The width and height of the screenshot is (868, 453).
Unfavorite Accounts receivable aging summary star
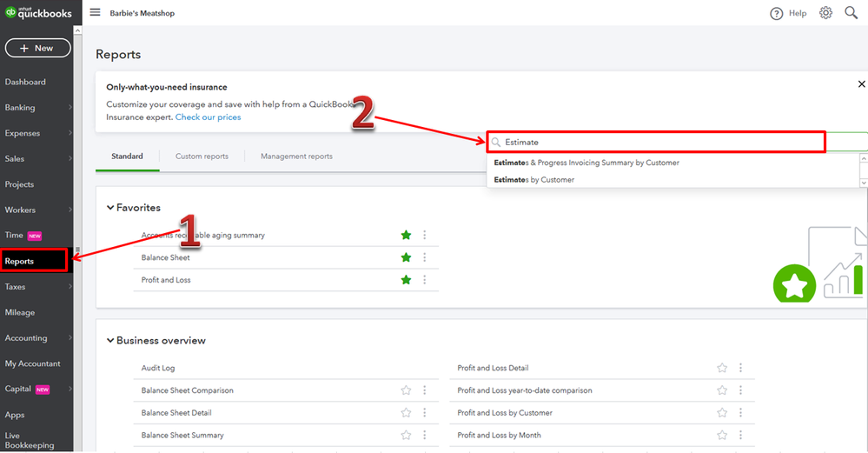pyautogui.click(x=406, y=236)
